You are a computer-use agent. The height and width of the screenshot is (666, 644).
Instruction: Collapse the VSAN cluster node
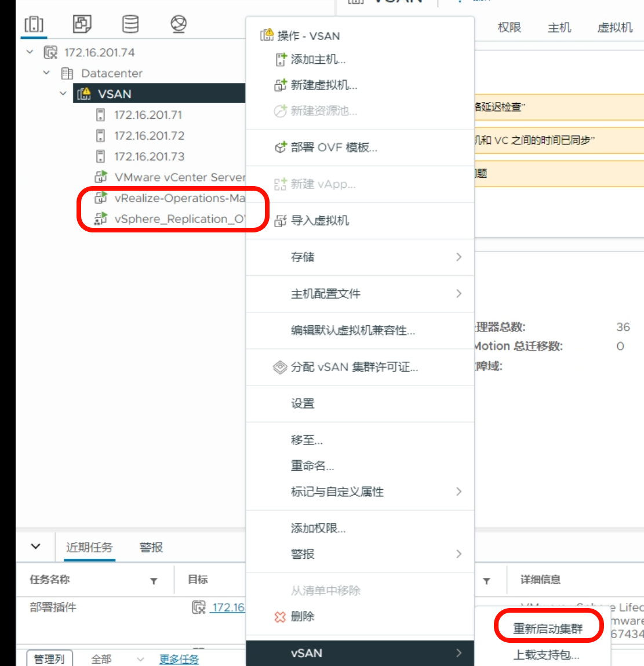tap(63, 93)
